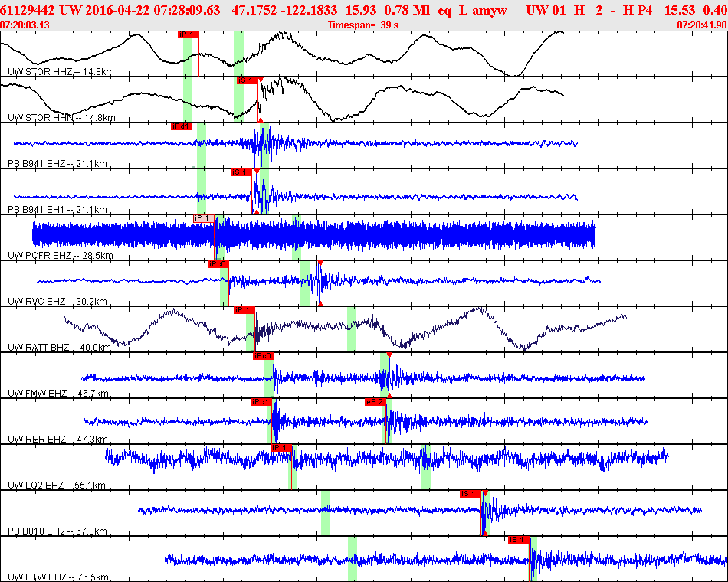Click channel label UW RER EHZ -- 47.3km
This screenshot has height=582, width=728.
click(58, 439)
